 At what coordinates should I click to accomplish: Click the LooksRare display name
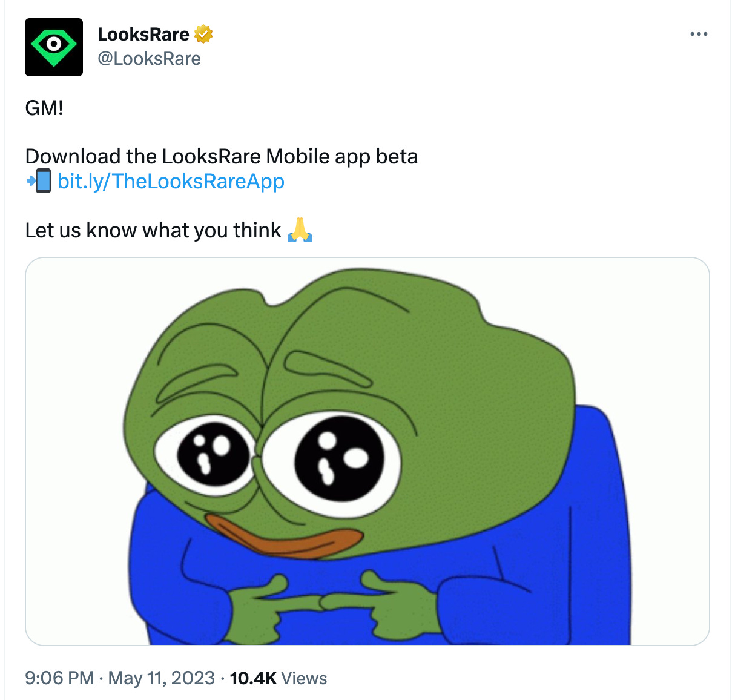(143, 35)
